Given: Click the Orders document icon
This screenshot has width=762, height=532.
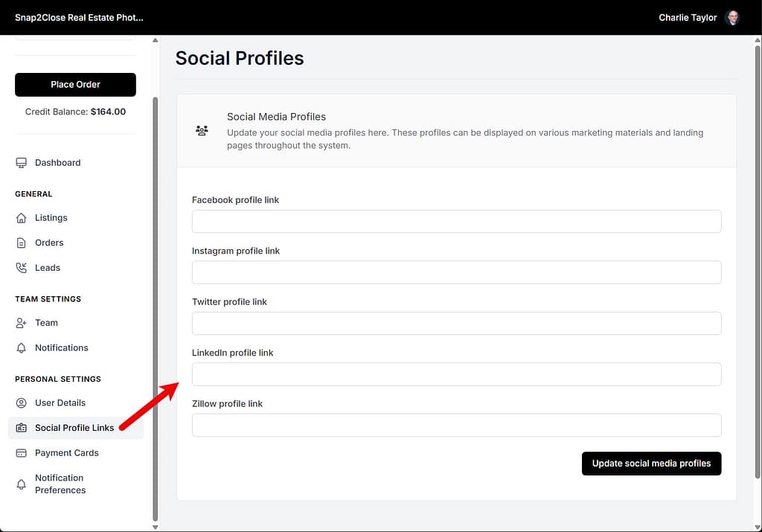Looking at the screenshot, I should click(22, 243).
